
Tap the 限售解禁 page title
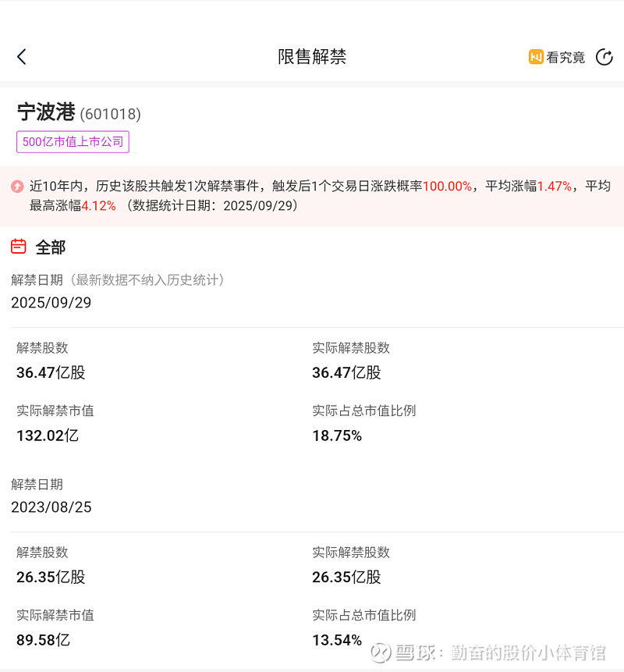click(312, 56)
